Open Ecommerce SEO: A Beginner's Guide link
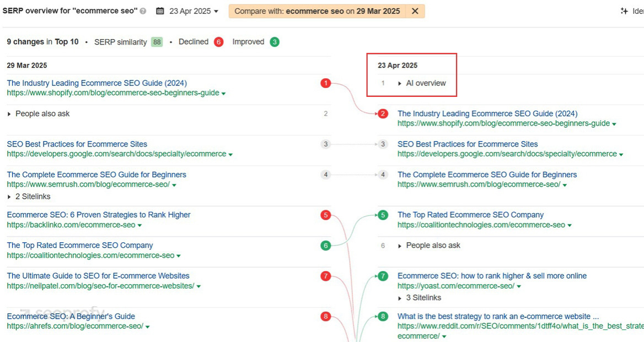644x342 pixels. (71, 316)
